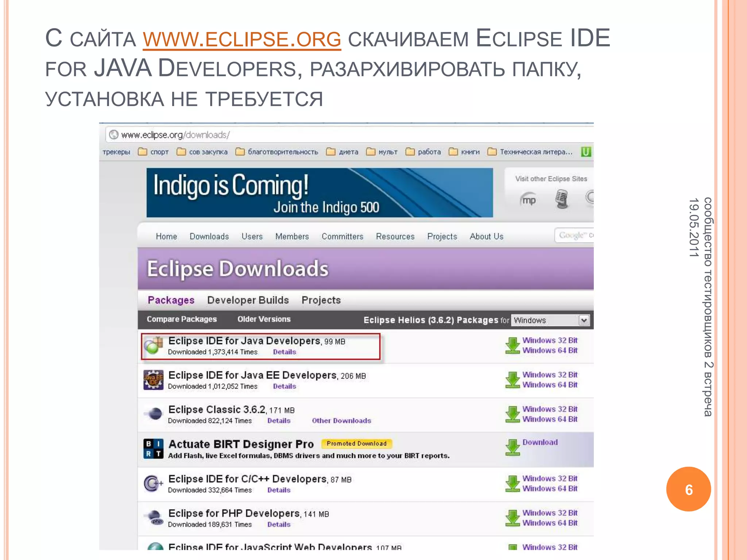The height and width of the screenshot is (560, 747).
Task: Download PHP Developers Windows 32 Bit
Action: point(550,513)
